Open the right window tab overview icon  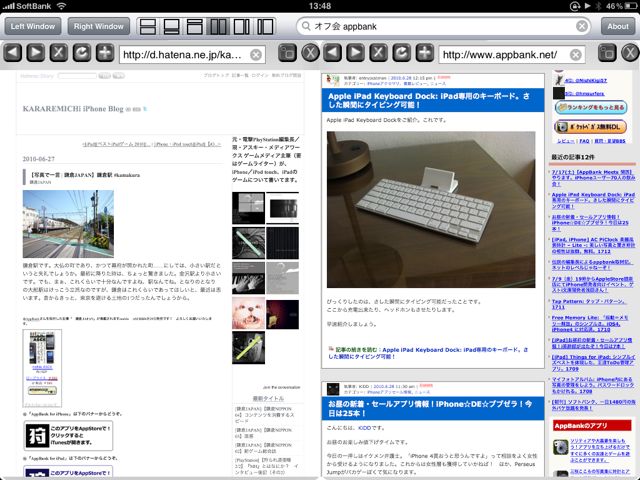pyautogui.click(x=607, y=53)
